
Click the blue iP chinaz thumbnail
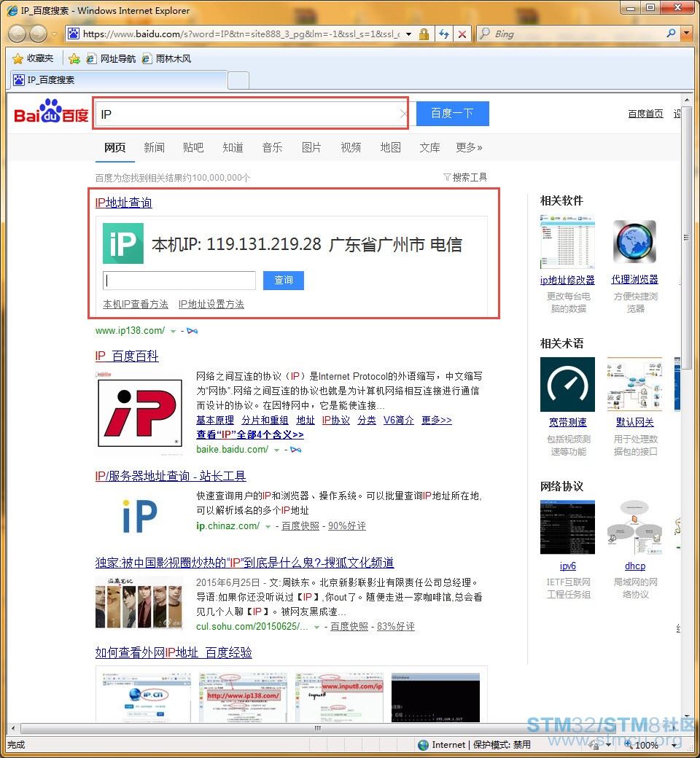click(140, 516)
